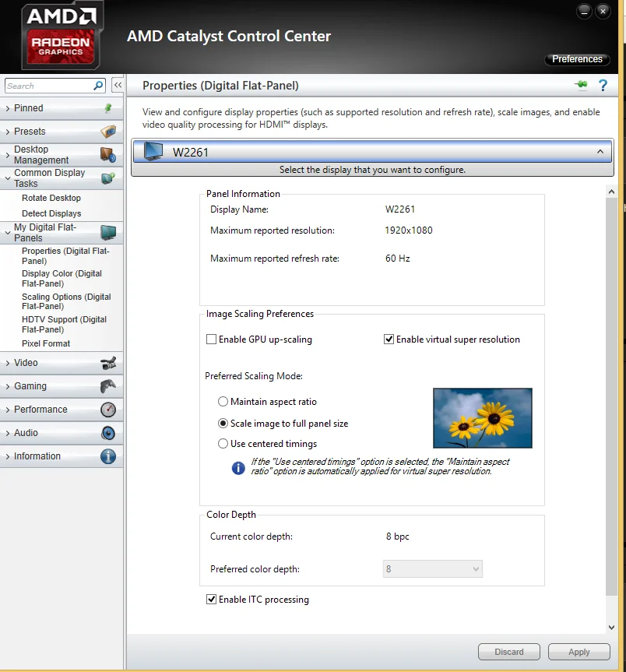Click the green pin icon in Properties header
Image resolution: width=626 pixels, height=672 pixels.
coord(582,84)
